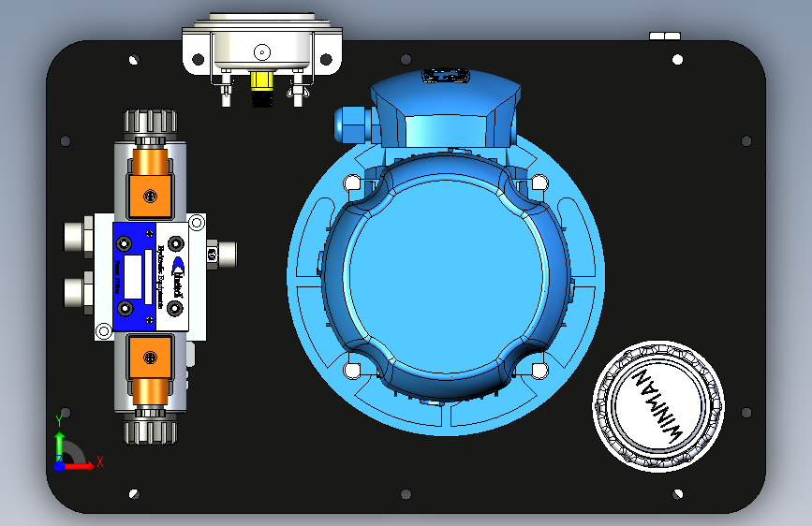812x526 pixels.
Task: Click the blue origin ball of triad
Action: point(60,466)
